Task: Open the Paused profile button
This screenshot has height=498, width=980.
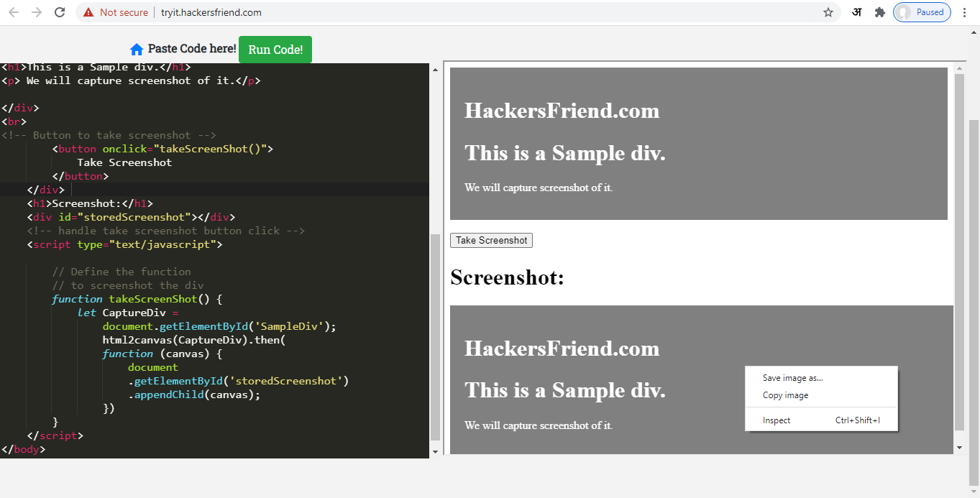Action: click(x=922, y=12)
